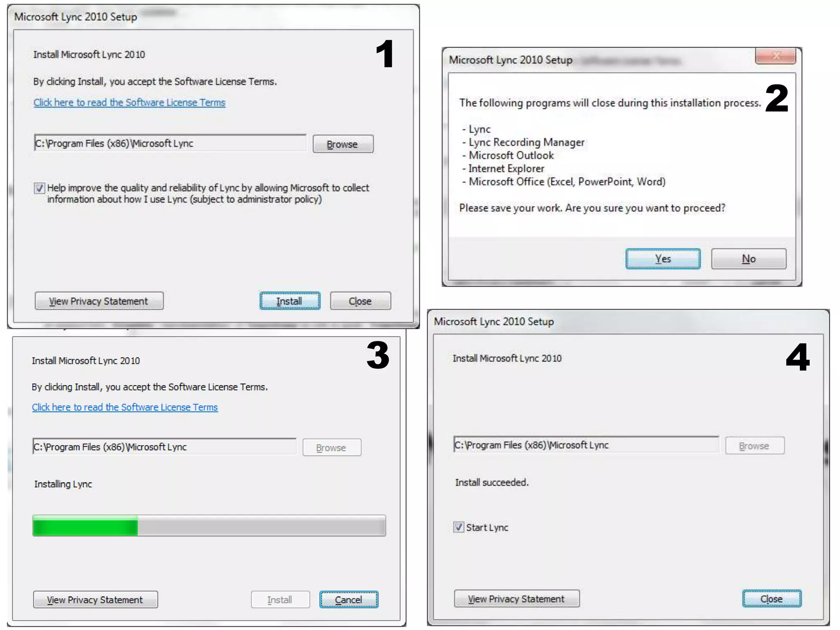Click View Privacy Statement in installing dialog
Screen dimensions: 840x630
95,600
